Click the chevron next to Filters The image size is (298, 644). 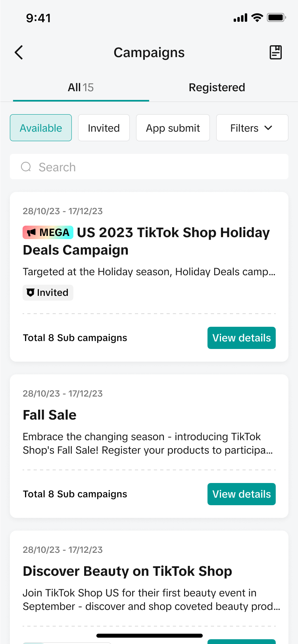[268, 128]
